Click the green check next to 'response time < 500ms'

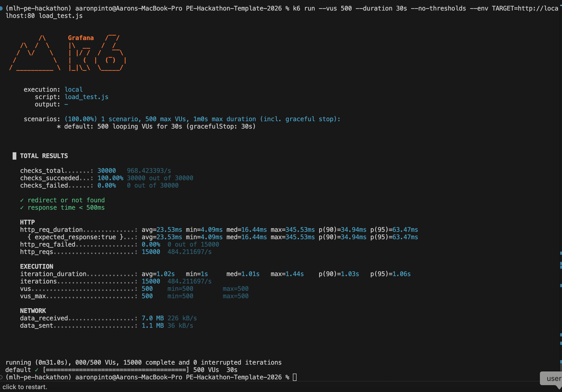click(22, 208)
